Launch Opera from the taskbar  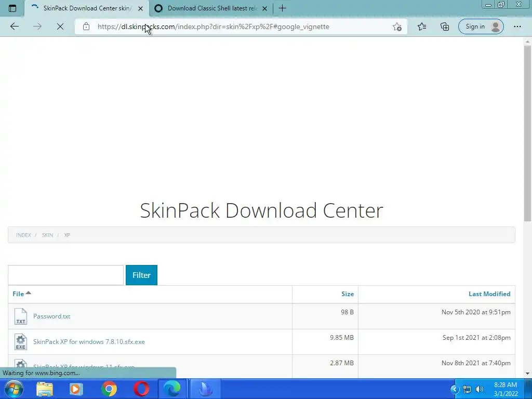click(141, 389)
